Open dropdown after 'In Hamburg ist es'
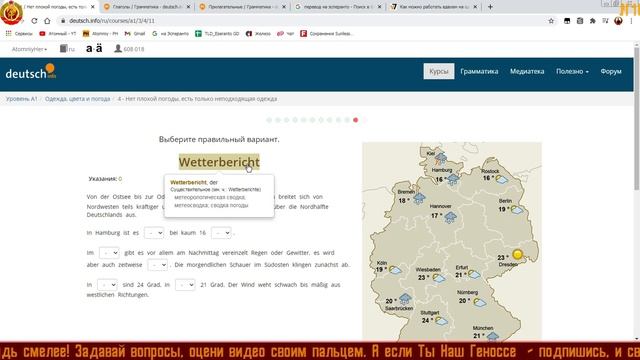Image resolution: width=640 pixels, height=360 pixels. pyautogui.click(x=154, y=233)
